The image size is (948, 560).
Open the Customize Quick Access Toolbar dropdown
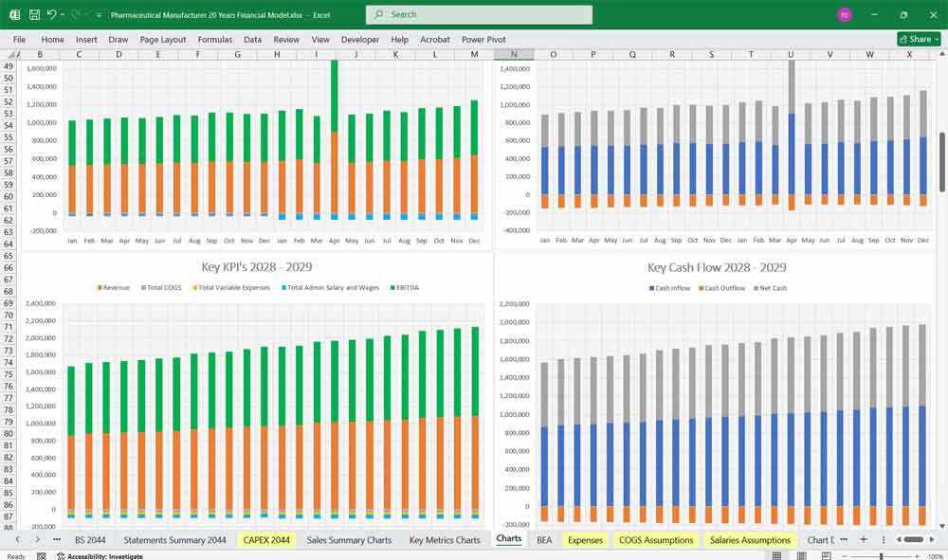pos(100,15)
